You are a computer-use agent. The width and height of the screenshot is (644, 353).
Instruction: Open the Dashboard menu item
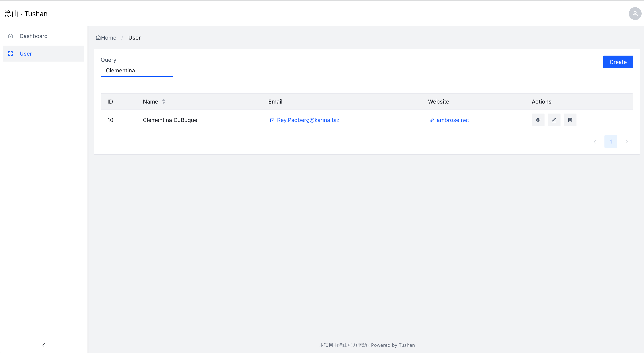point(34,36)
